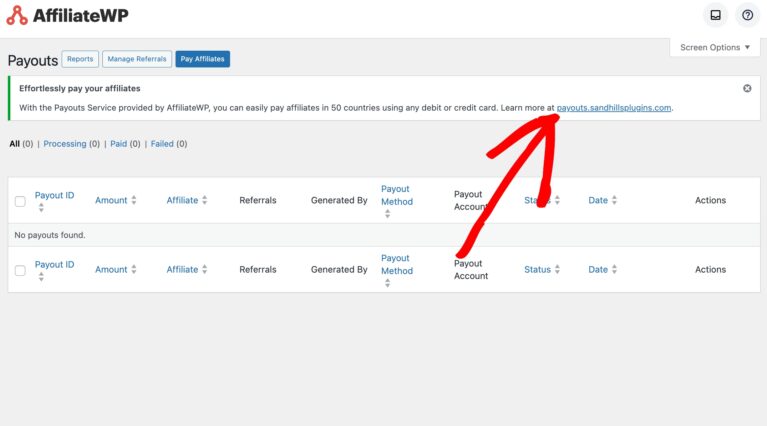This screenshot has width=767, height=426.
Task: Sort by Payout ID in header row
Action: coord(54,195)
